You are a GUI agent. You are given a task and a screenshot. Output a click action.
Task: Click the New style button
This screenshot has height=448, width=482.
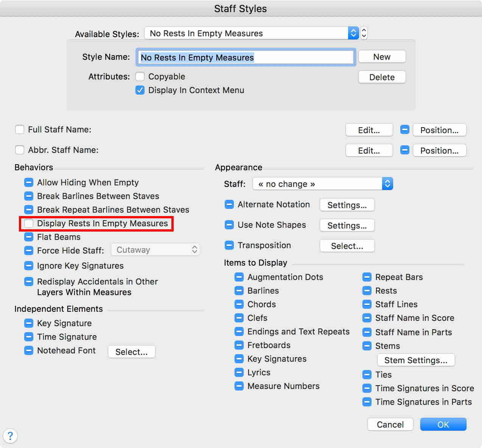[x=382, y=57]
